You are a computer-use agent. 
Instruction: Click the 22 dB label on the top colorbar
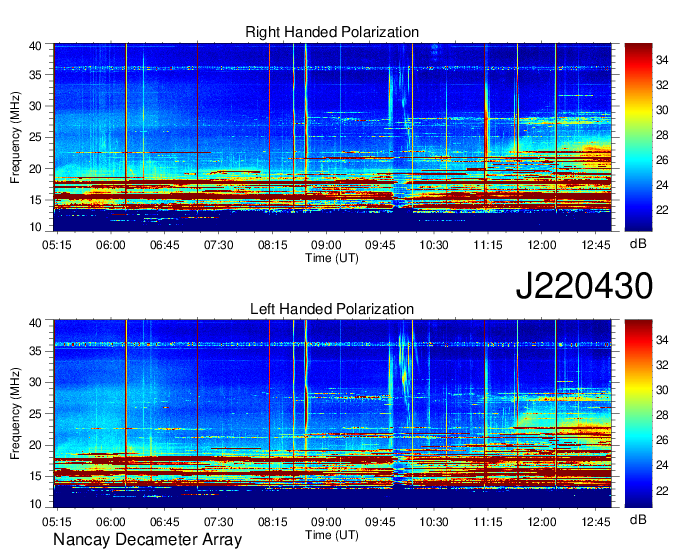662,210
